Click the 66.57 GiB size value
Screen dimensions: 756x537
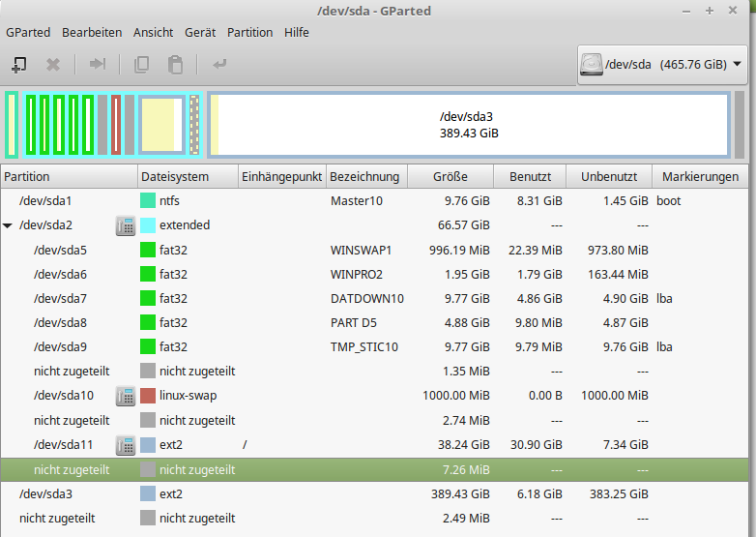pyautogui.click(x=463, y=225)
